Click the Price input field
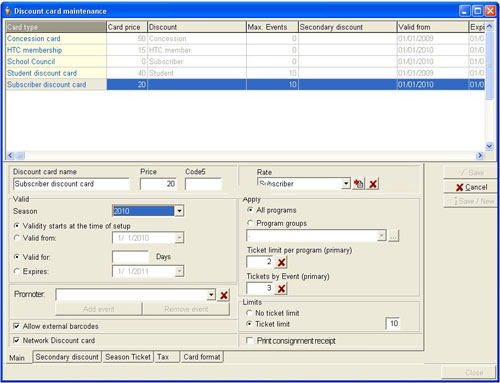500x383 pixels. pos(158,184)
